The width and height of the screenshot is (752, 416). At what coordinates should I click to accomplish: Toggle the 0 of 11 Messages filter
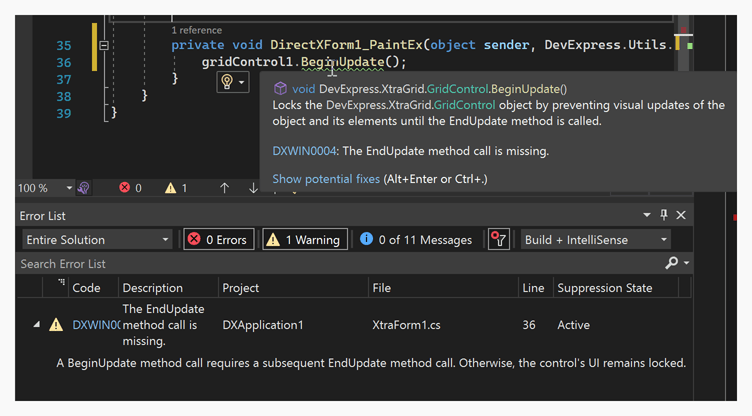click(416, 239)
